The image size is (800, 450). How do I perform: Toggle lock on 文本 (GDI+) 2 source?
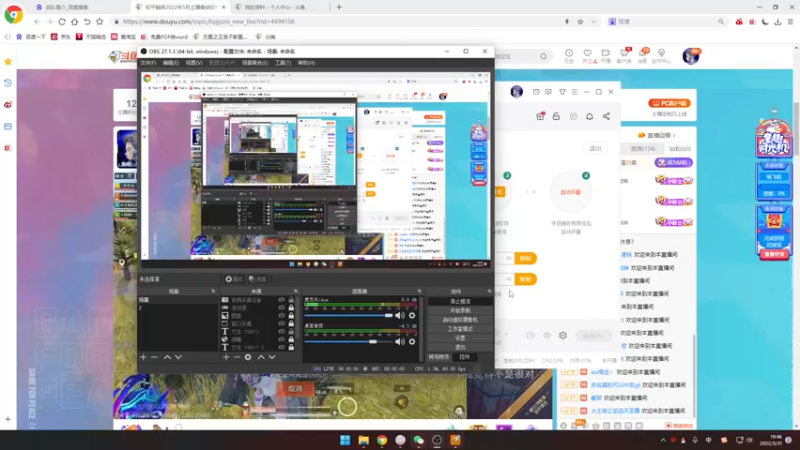click(291, 347)
